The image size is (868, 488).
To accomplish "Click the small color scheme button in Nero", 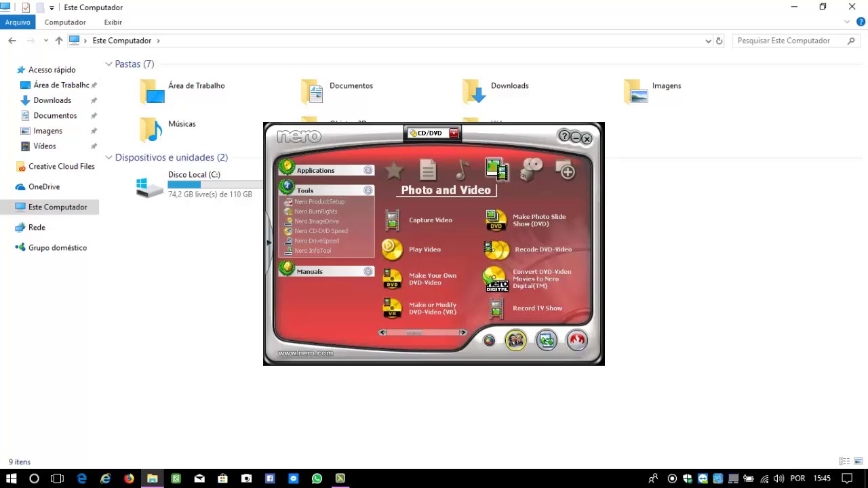I will click(x=489, y=340).
